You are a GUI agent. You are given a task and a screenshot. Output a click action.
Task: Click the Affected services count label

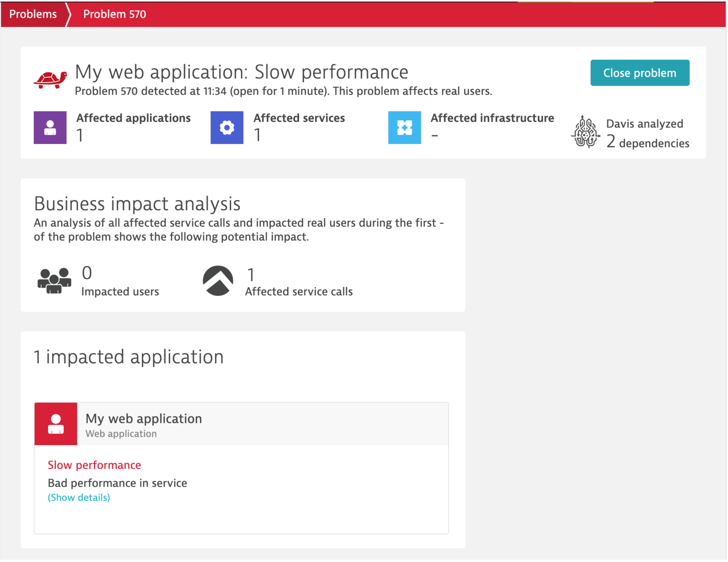click(257, 135)
